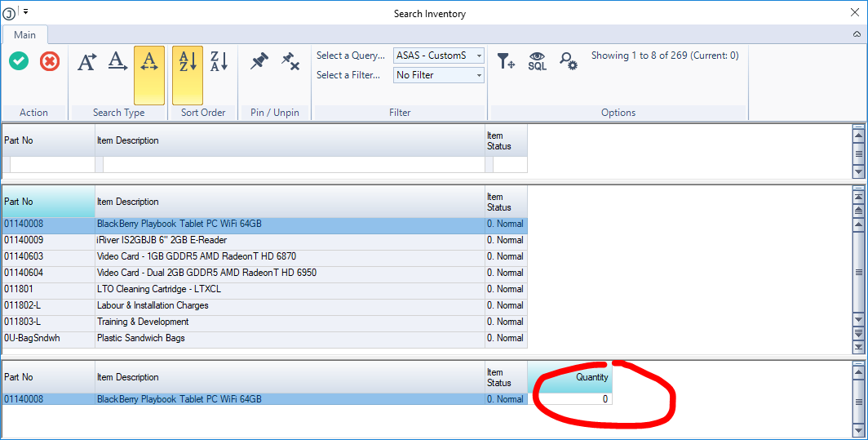The height and width of the screenshot is (440, 868).
Task: Toggle ascending A-Z sort order
Action: point(188,62)
